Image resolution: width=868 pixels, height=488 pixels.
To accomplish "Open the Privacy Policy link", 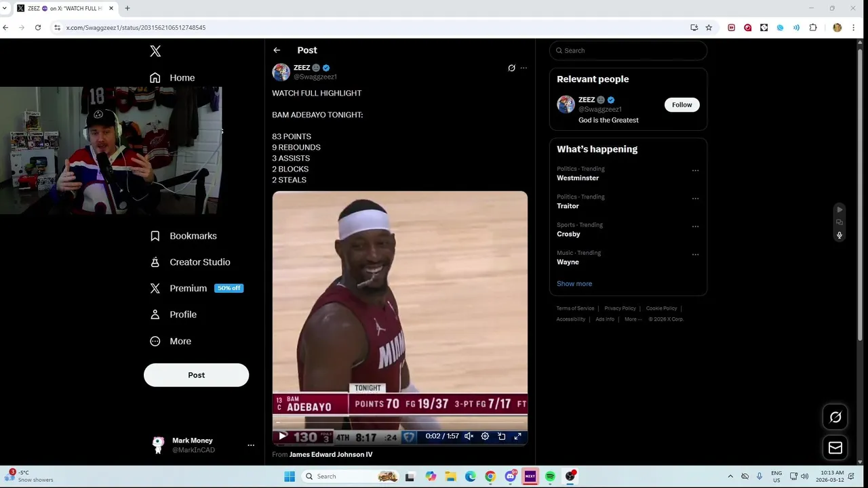I will point(620,308).
